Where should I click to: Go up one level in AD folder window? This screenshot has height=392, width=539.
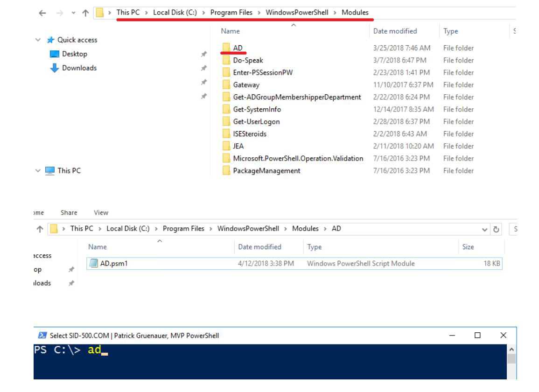(x=40, y=229)
